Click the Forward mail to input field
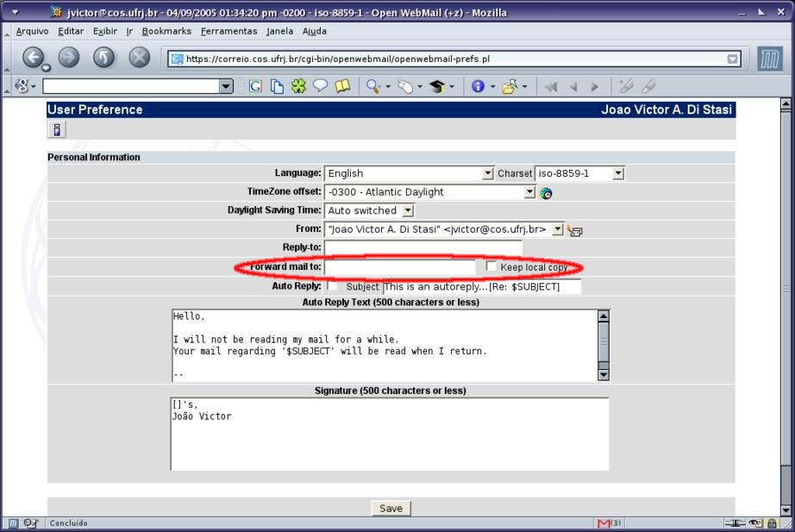 [399, 267]
